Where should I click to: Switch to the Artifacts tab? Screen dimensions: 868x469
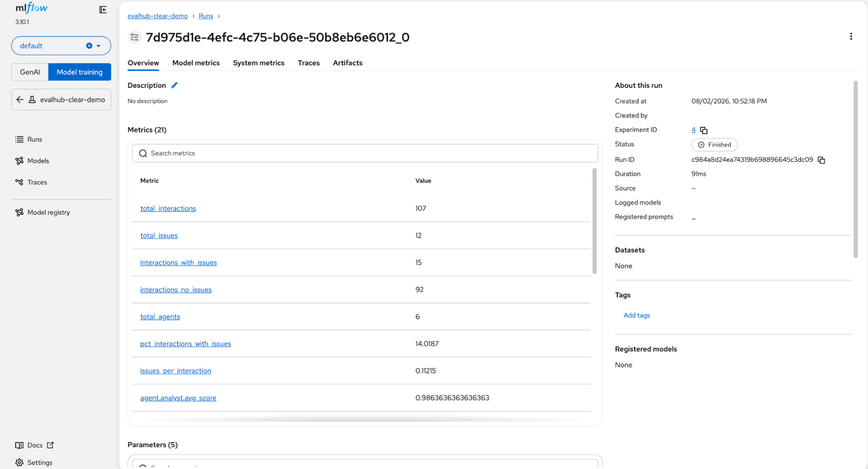click(347, 63)
